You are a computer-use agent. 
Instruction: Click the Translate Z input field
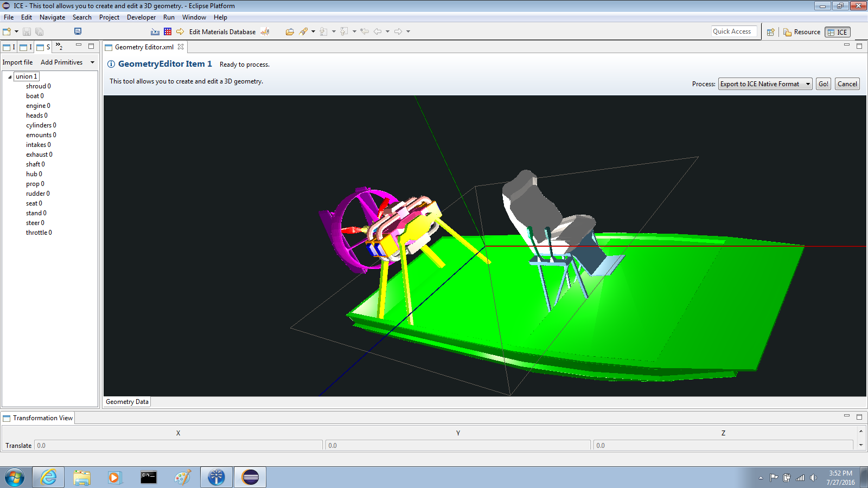pyautogui.click(x=723, y=445)
